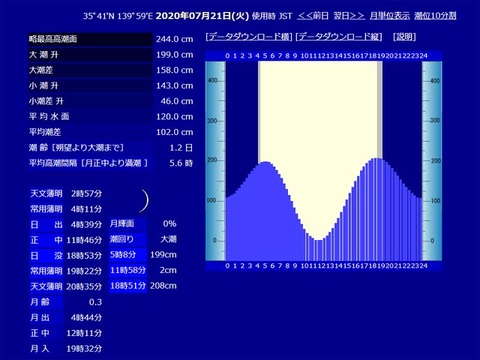Select 使用時 JST timezone text

(x=272, y=16)
